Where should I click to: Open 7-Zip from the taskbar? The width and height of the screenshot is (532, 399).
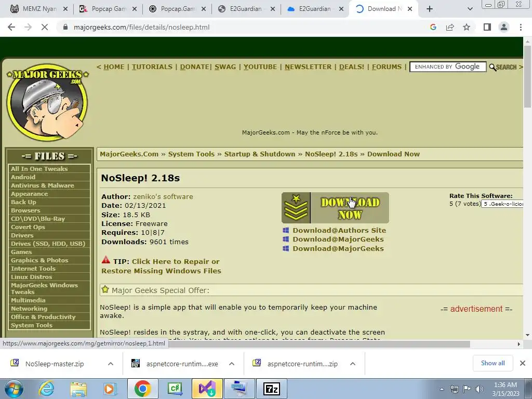pyautogui.click(x=271, y=389)
